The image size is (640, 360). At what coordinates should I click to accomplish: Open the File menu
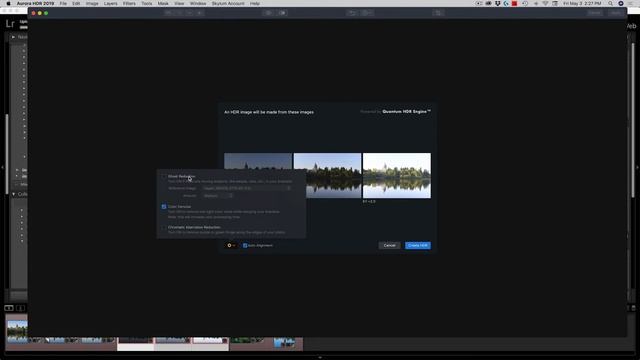pyautogui.click(x=63, y=3)
